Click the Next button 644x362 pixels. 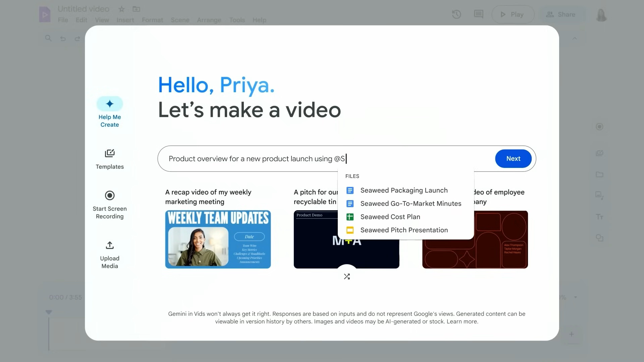tap(513, 159)
